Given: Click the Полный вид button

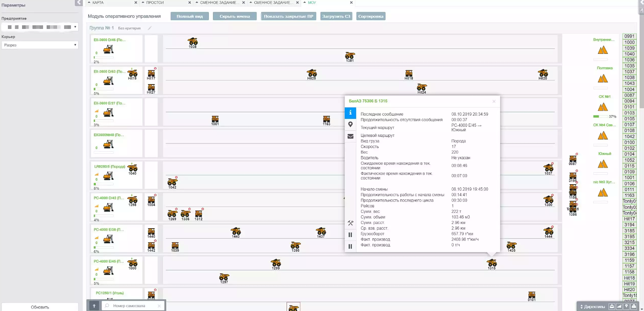Looking at the screenshot, I should point(190,16).
